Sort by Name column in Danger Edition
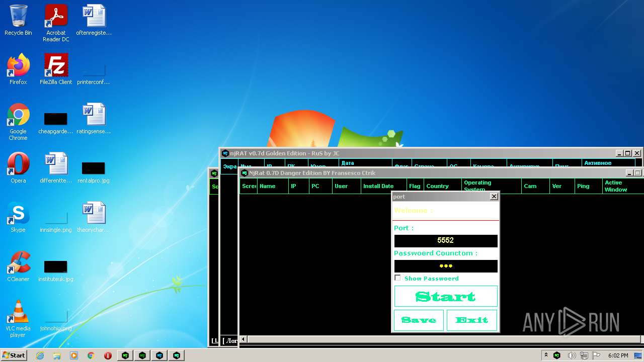Screen dimensions: 644x362 click(x=272, y=186)
